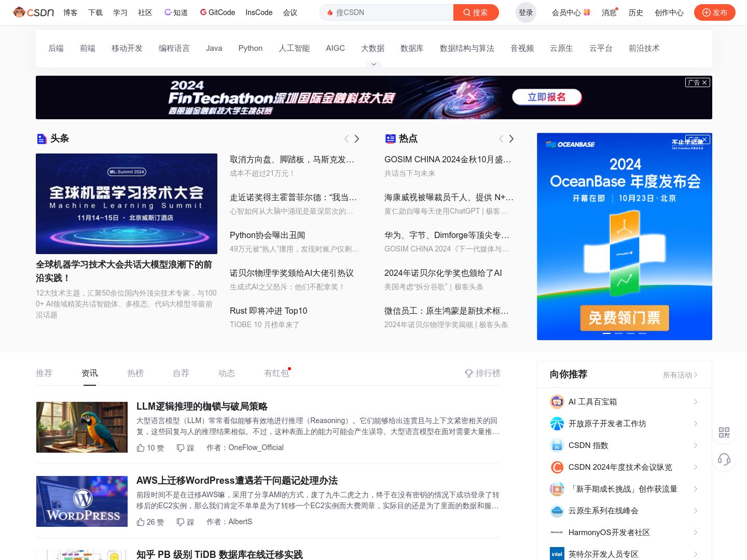
Task: Open 历史 link
Action: 636,12
